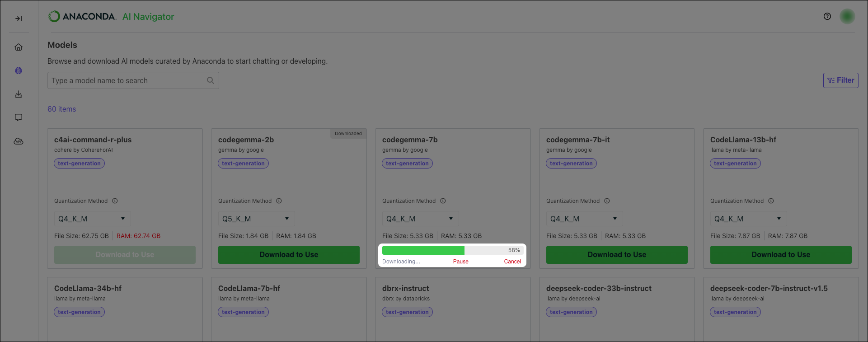Select the codegemma-7b-it title
868x342 pixels.
pyautogui.click(x=578, y=140)
